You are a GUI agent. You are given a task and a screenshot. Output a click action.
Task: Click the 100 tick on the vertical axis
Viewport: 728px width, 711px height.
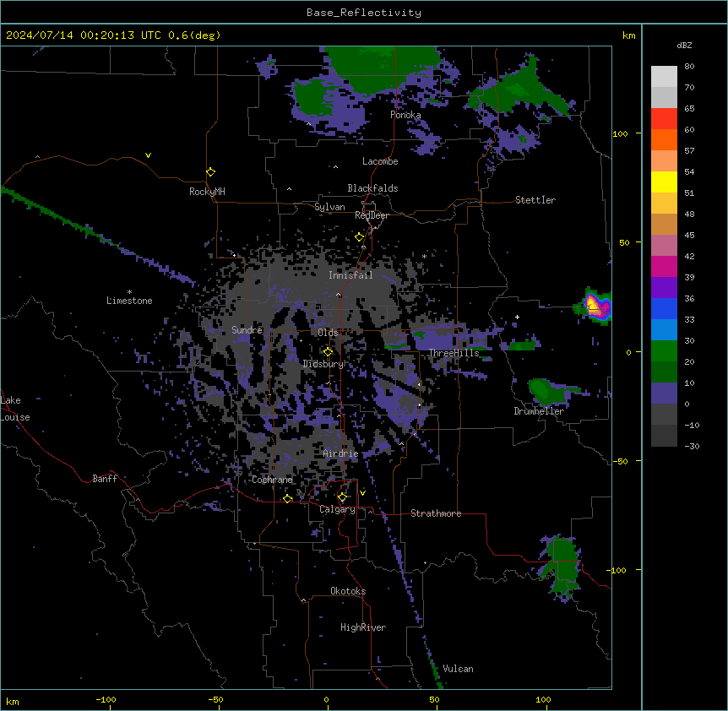[620, 133]
